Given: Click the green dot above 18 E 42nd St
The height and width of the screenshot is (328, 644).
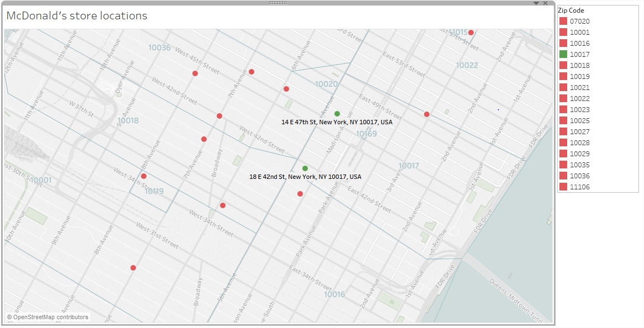Looking at the screenshot, I should (x=305, y=168).
